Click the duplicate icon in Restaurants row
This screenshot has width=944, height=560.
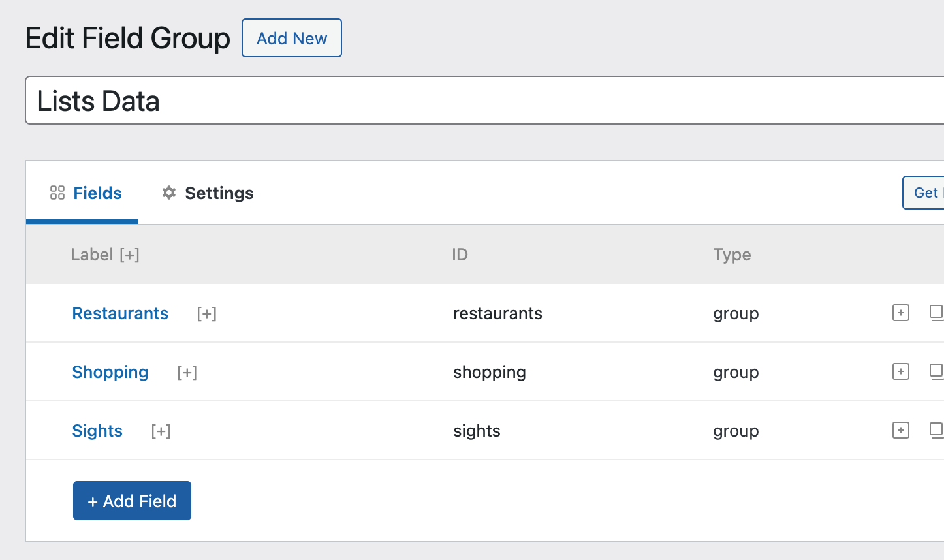936,313
